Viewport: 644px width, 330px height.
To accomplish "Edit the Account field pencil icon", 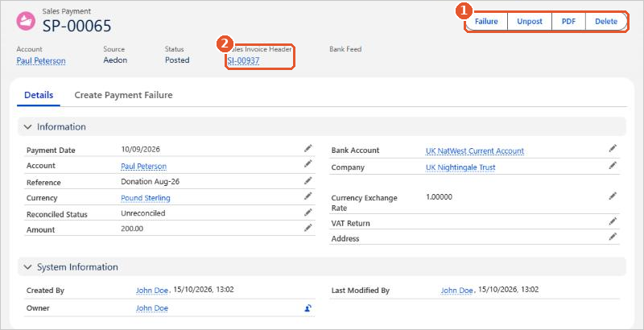I will click(308, 164).
